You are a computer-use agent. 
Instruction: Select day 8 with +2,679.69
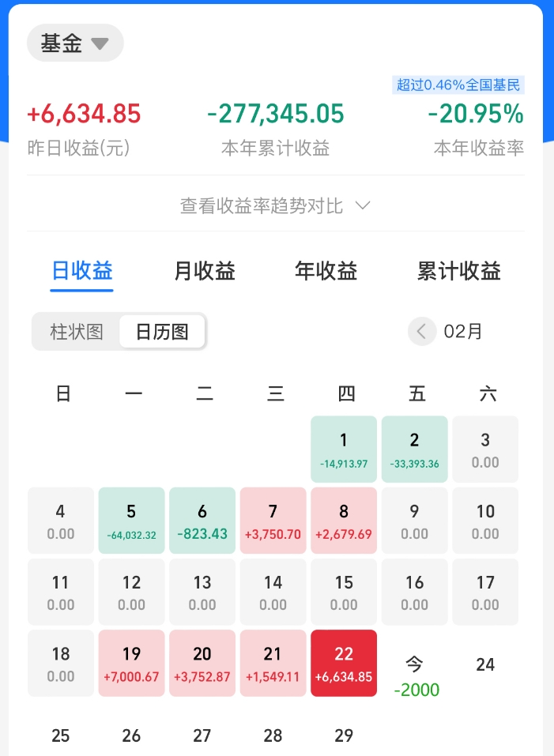[x=344, y=521]
